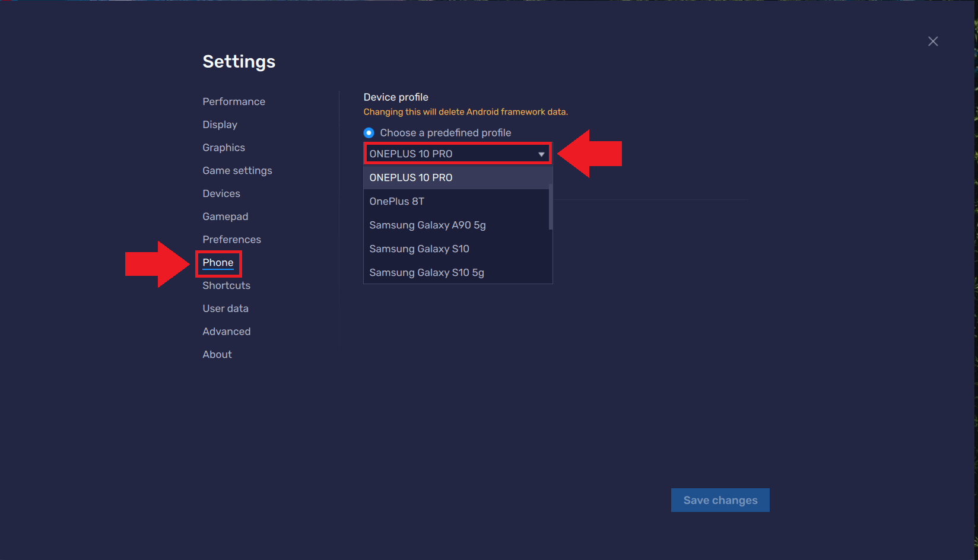Open the device profile dropdown arrow
The image size is (978, 560).
(541, 154)
